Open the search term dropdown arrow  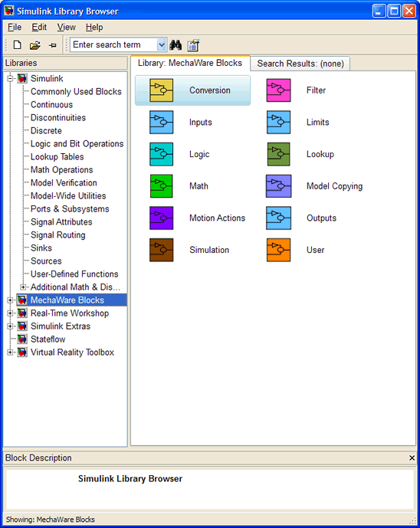tap(162, 44)
